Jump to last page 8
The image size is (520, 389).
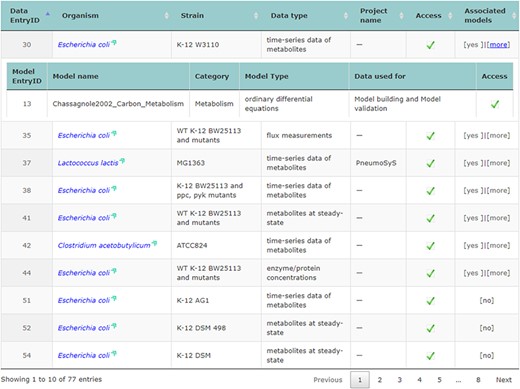pos(478,380)
